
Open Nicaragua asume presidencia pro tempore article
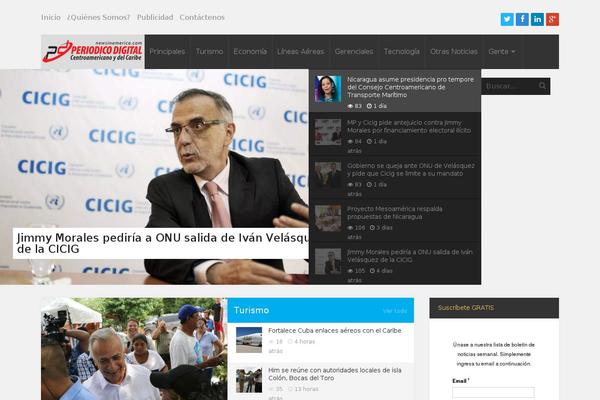[410, 87]
